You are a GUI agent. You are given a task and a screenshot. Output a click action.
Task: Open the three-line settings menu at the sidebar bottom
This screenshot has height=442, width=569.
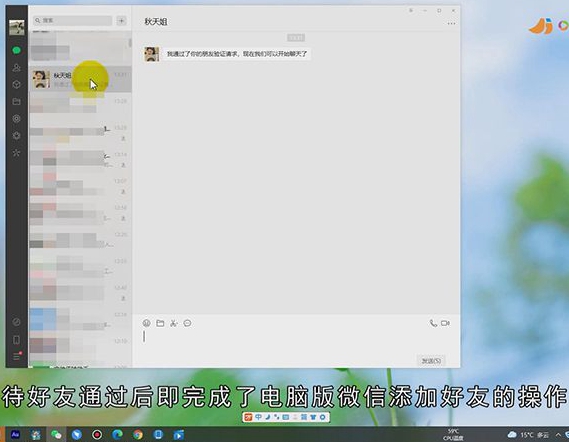tap(17, 356)
